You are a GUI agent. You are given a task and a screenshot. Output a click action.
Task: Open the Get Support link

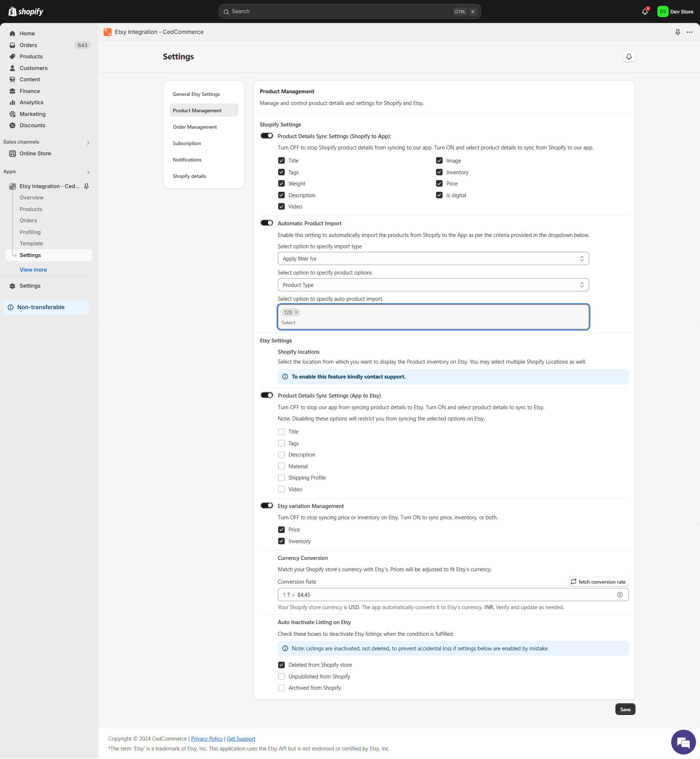241,739
